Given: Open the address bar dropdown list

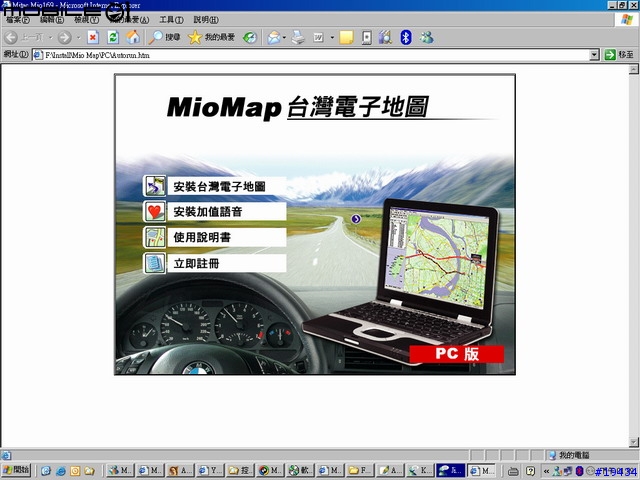Looking at the screenshot, I should 595,55.
